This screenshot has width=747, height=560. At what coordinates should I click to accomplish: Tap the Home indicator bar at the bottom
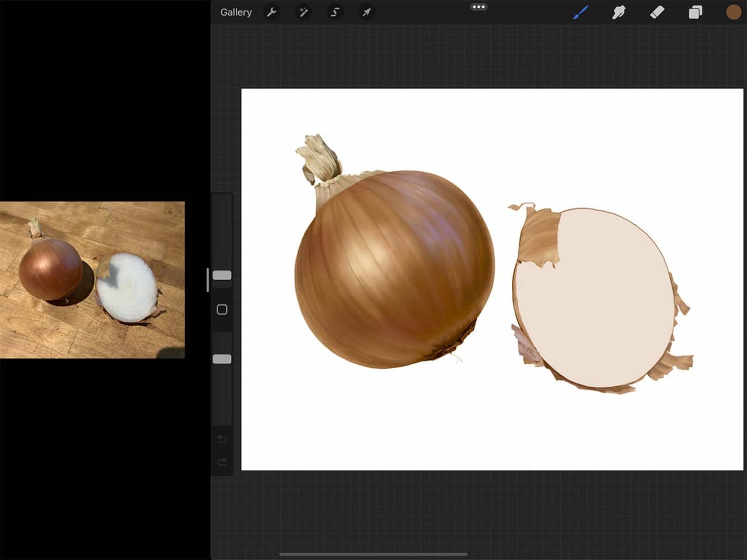click(373, 554)
